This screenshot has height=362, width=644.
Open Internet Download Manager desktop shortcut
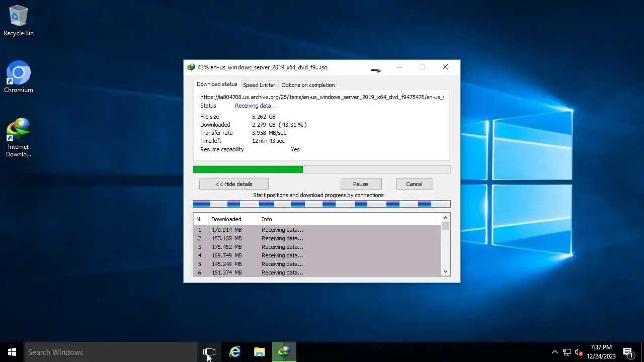(19, 137)
